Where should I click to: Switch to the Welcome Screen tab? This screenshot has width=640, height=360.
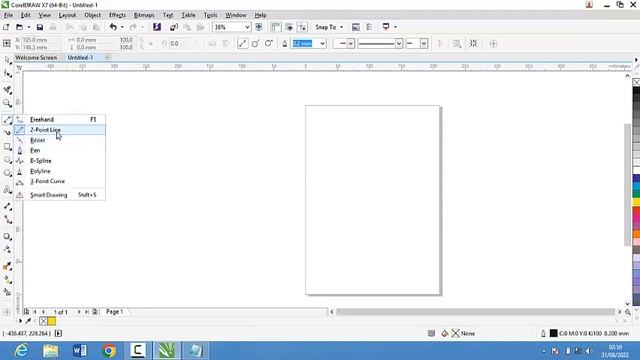point(36,58)
